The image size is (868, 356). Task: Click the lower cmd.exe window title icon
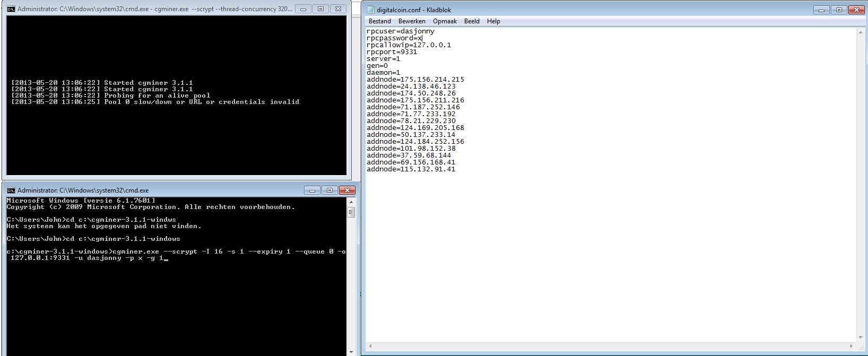[11, 190]
